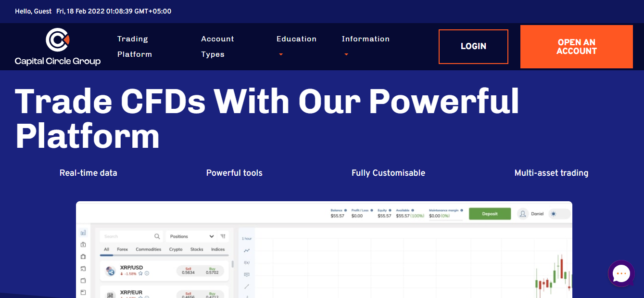Viewport: 644px width, 298px height.
Task: Click the text annotation chart tool
Action: tap(247, 274)
